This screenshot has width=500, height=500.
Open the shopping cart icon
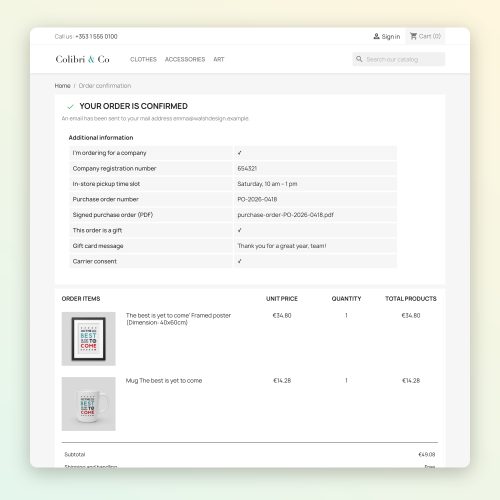click(413, 36)
